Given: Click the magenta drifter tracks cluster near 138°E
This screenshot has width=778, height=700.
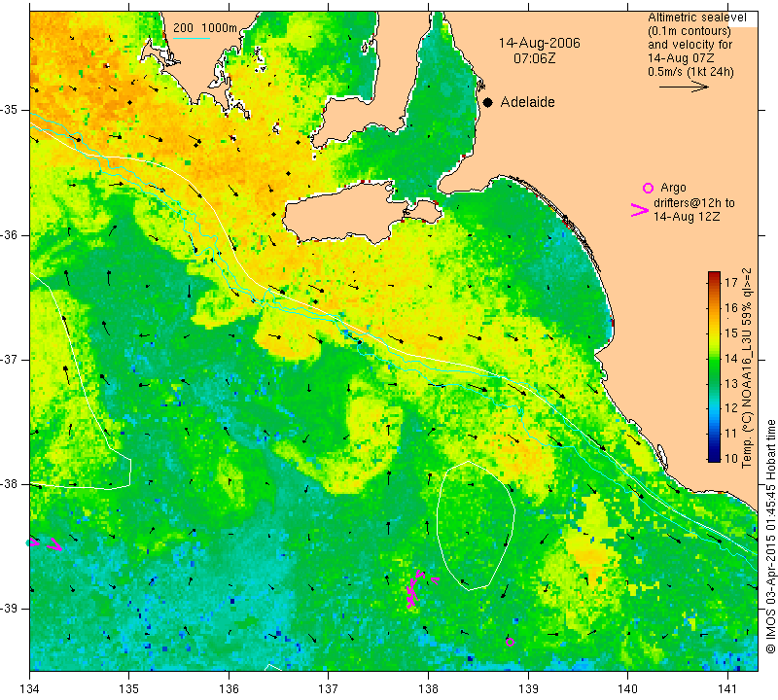Looking at the screenshot, I should click(419, 587).
